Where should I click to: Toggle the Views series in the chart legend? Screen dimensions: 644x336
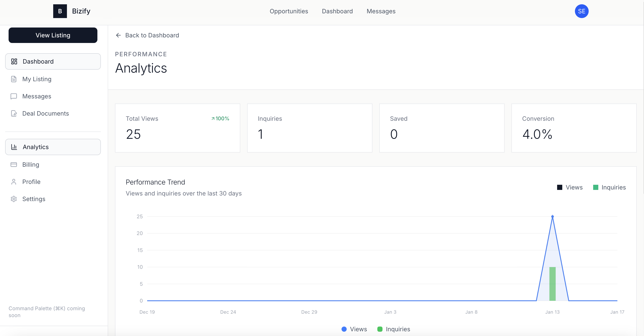pos(570,187)
